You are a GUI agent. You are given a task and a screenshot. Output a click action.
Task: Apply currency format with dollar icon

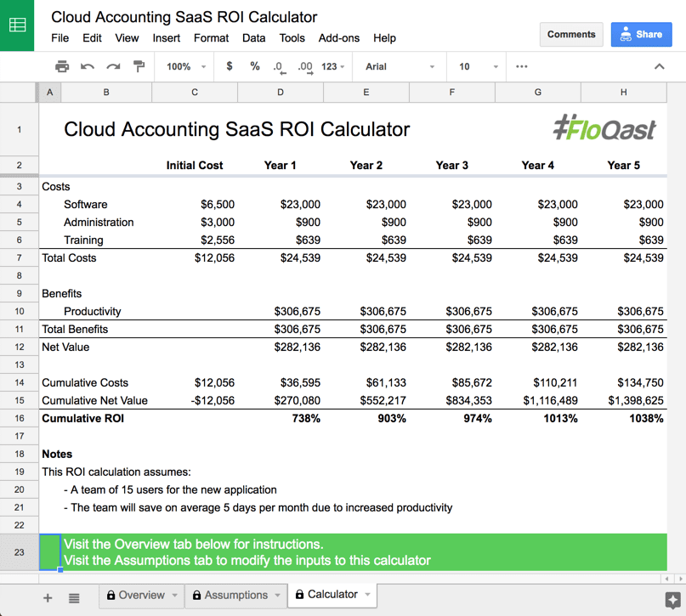click(230, 66)
